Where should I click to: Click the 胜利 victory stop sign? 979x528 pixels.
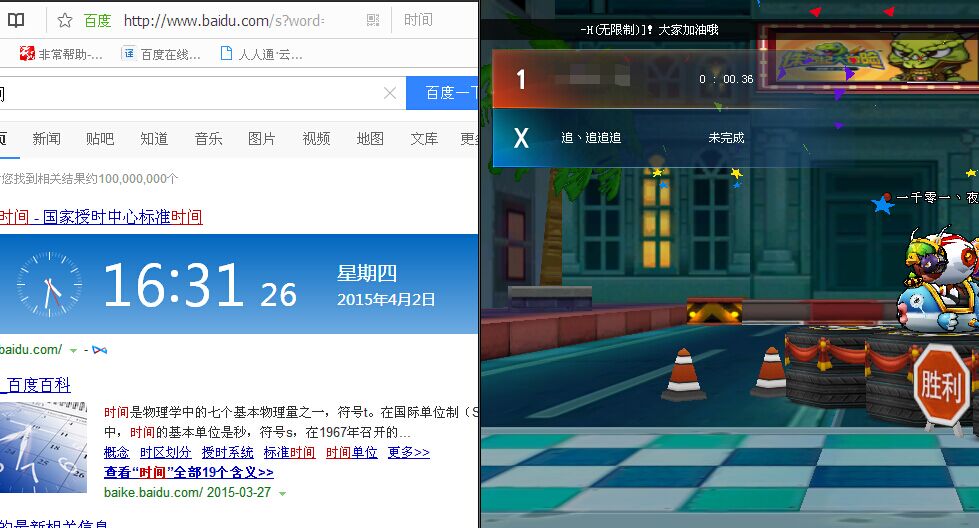pyautogui.click(x=942, y=386)
